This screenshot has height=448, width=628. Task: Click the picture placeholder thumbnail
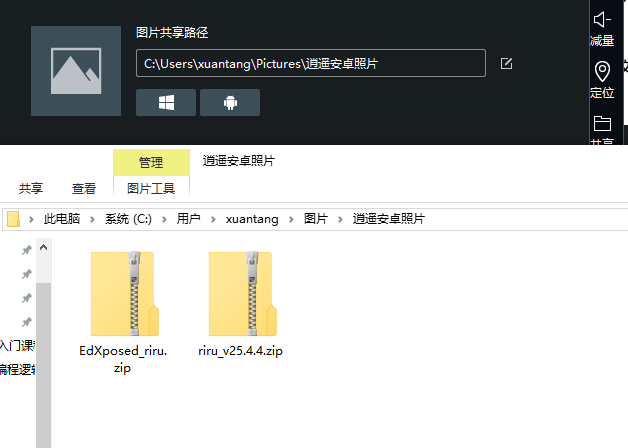click(76, 71)
